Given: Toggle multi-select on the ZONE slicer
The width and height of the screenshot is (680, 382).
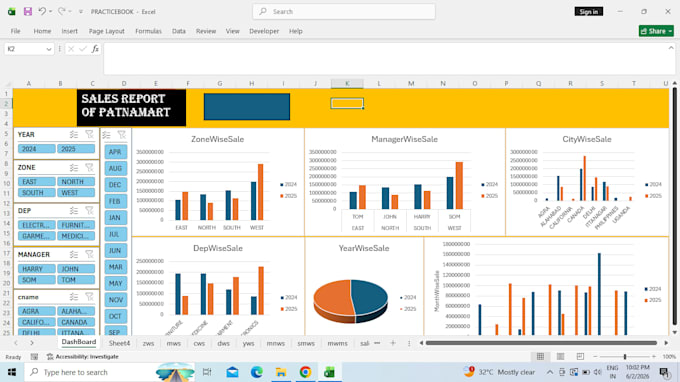Looking at the screenshot, I should coord(74,167).
